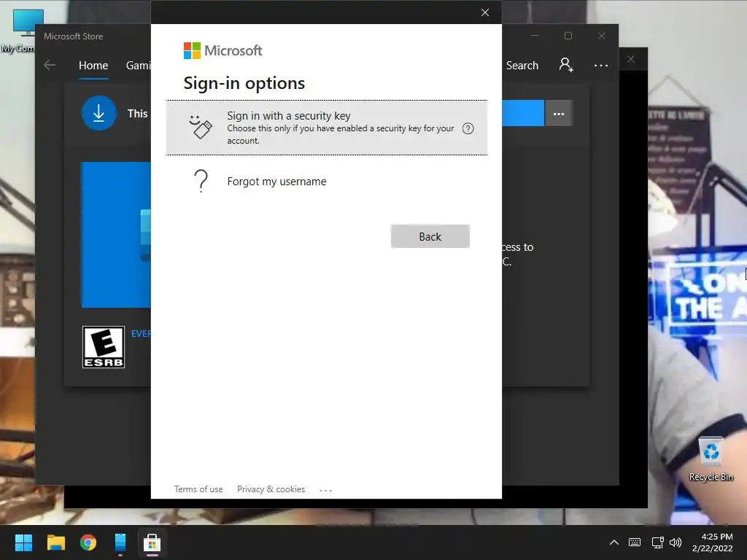Close the dark window behind Microsoft Store
The width and height of the screenshot is (747, 560).
coord(631,59)
